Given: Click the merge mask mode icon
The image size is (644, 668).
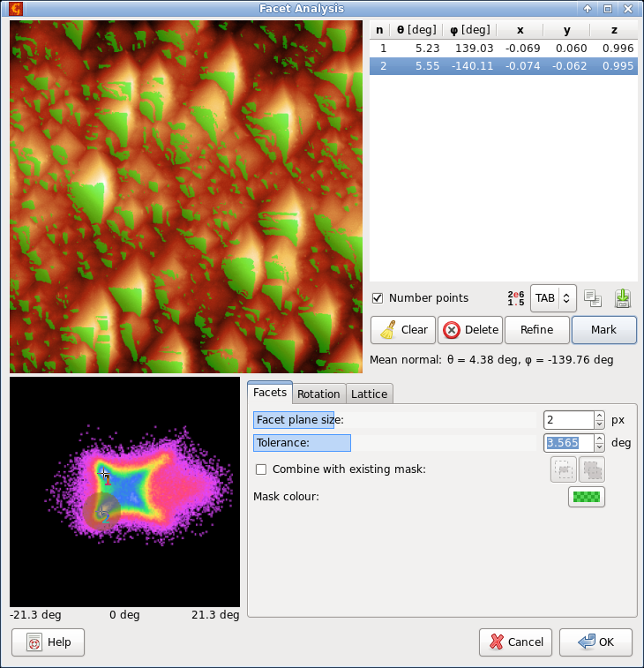Looking at the screenshot, I should point(592,469).
